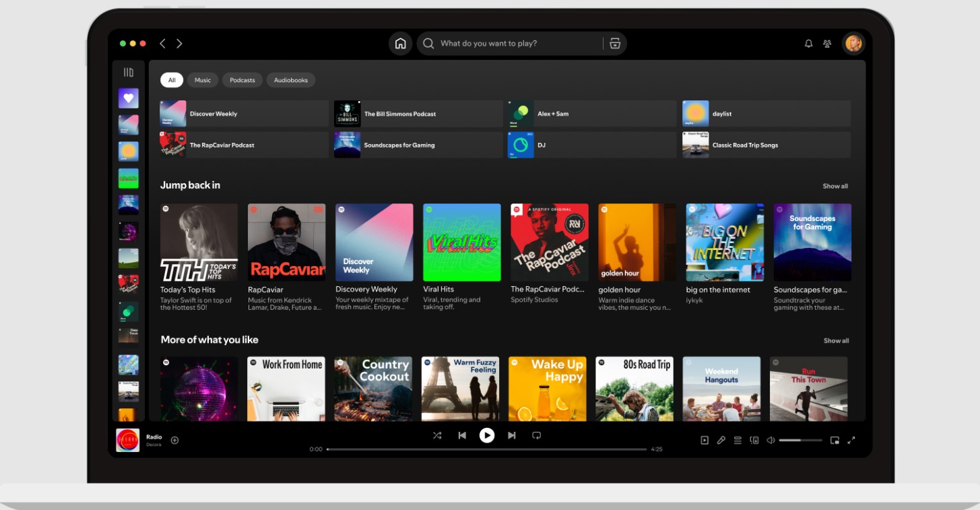Image resolution: width=980 pixels, height=510 pixels.
Task: Open the Now Playing view icon
Action: point(705,440)
